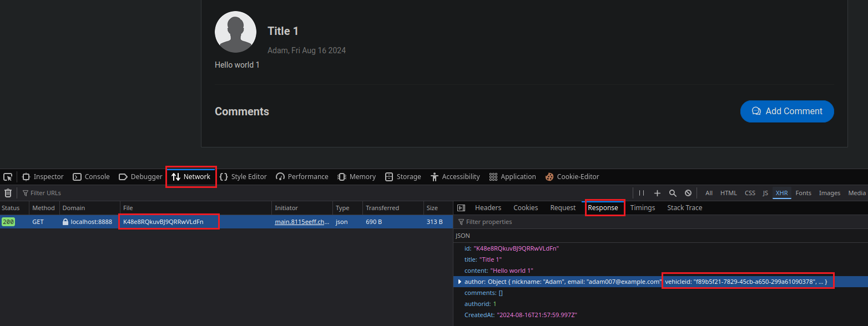Enable the Images request filter

[829, 193]
